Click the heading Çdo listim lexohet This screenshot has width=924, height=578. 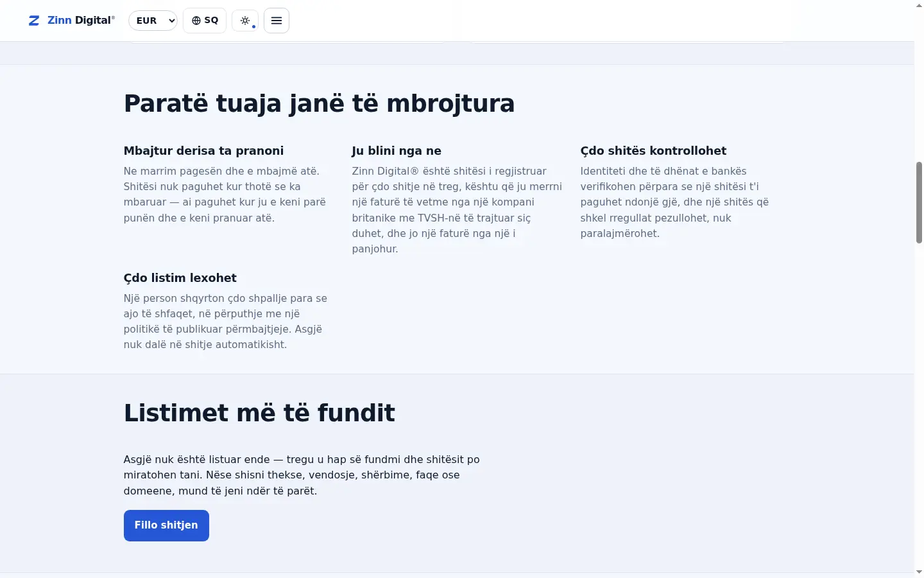click(x=180, y=278)
